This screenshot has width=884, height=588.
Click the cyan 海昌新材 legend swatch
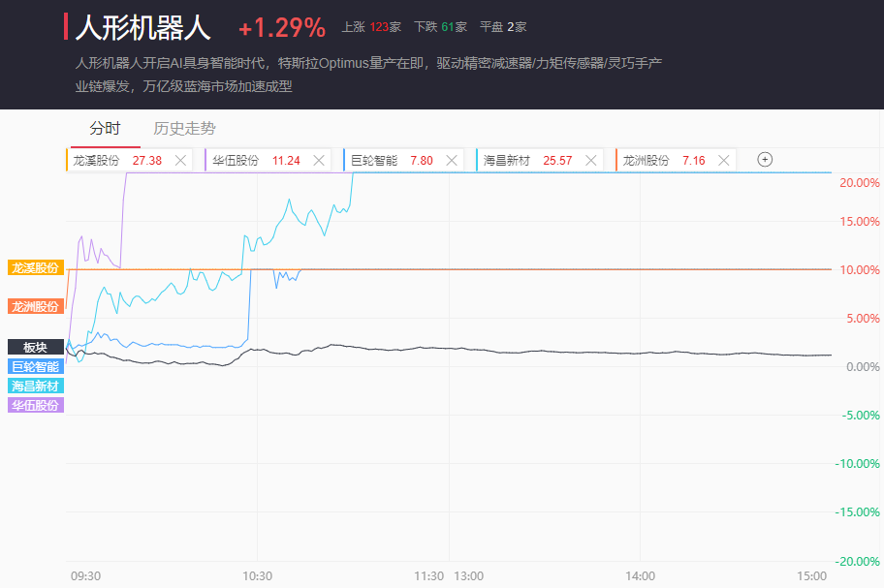tap(36, 386)
